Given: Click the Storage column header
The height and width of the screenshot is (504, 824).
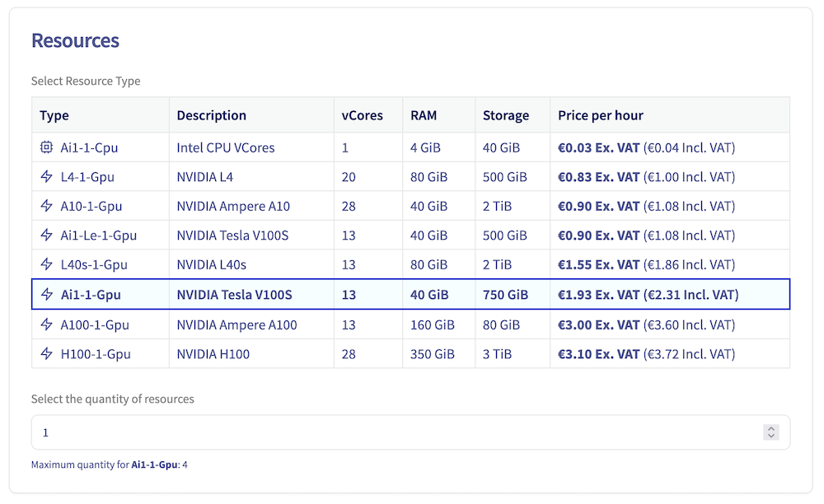Looking at the screenshot, I should [505, 115].
